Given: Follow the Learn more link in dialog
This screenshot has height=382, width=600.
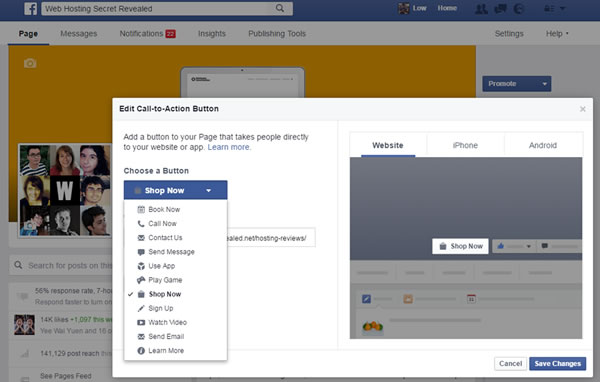Looking at the screenshot, I should [x=229, y=147].
